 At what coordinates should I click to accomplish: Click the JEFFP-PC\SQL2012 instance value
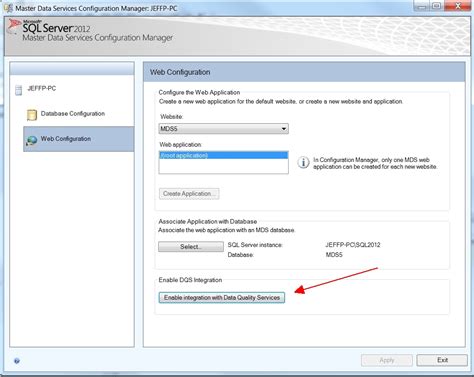(353, 245)
